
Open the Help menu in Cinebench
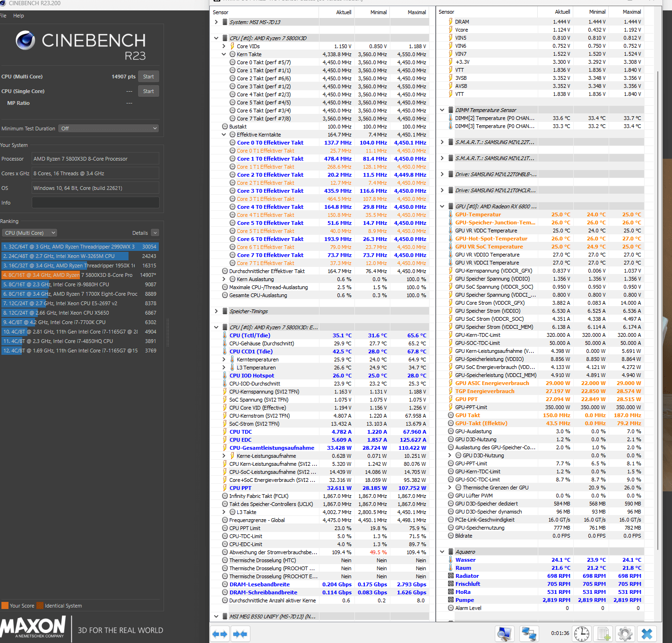pyautogui.click(x=18, y=16)
